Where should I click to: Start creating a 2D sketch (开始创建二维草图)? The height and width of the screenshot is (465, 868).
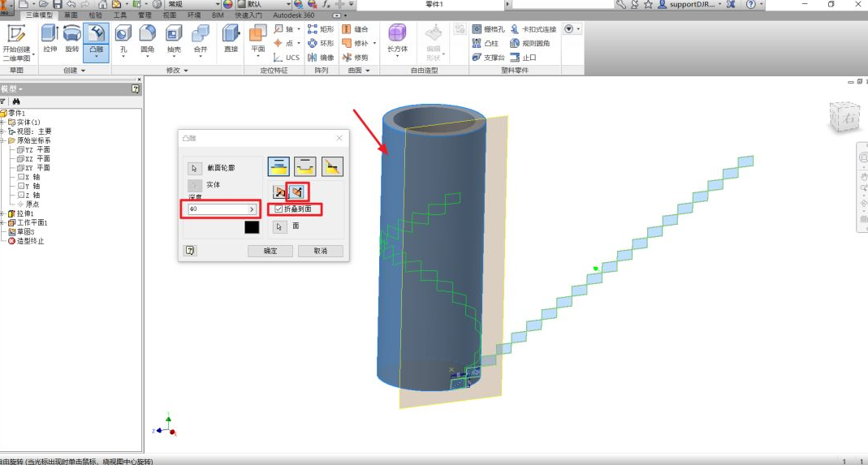click(17, 43)
